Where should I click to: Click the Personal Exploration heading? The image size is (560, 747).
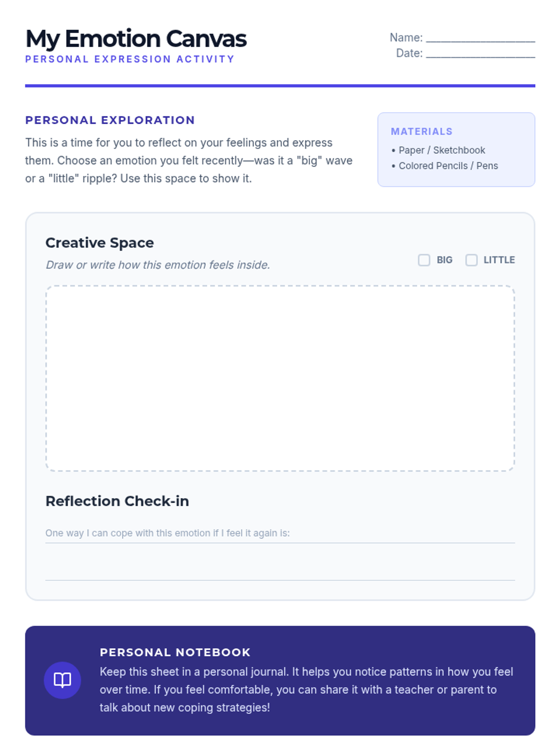[110, 120]
